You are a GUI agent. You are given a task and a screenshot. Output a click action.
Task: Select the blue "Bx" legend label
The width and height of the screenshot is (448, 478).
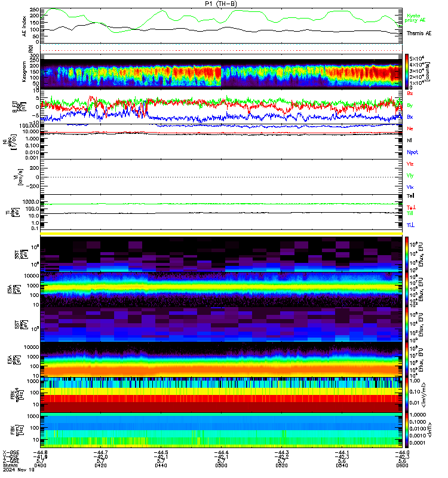[410, 117]
